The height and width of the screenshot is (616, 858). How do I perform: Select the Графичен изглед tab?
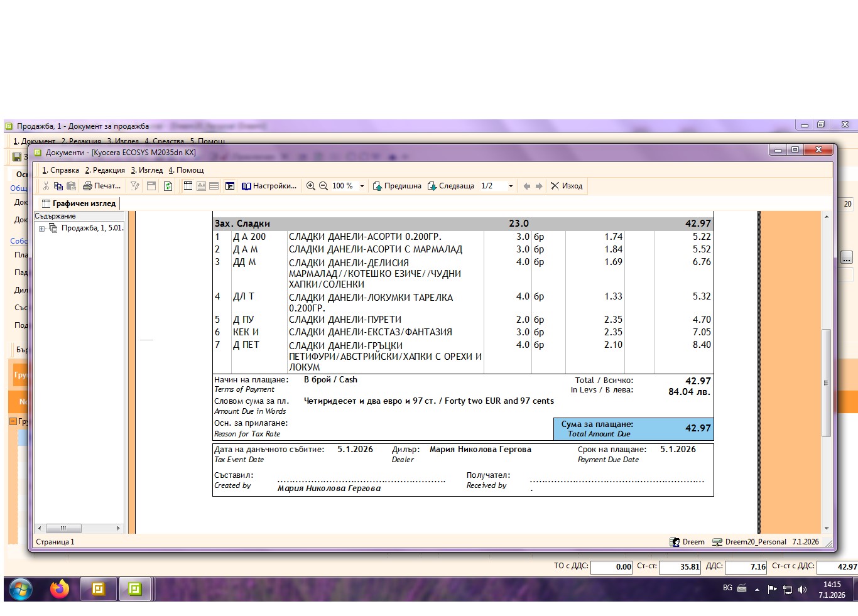pyautogui.click(x=79, y=203)
